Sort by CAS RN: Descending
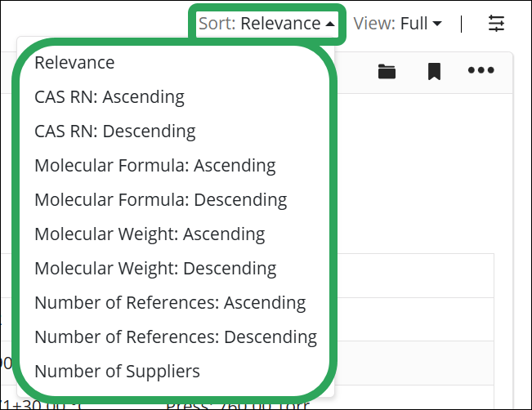 click(x=115, y=131)
